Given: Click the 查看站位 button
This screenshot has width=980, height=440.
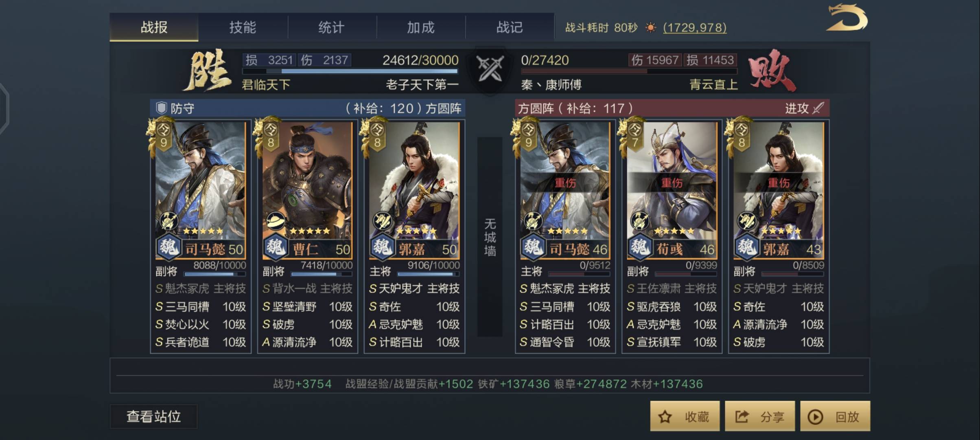Looking at the screenshot, I should [153, 416].
